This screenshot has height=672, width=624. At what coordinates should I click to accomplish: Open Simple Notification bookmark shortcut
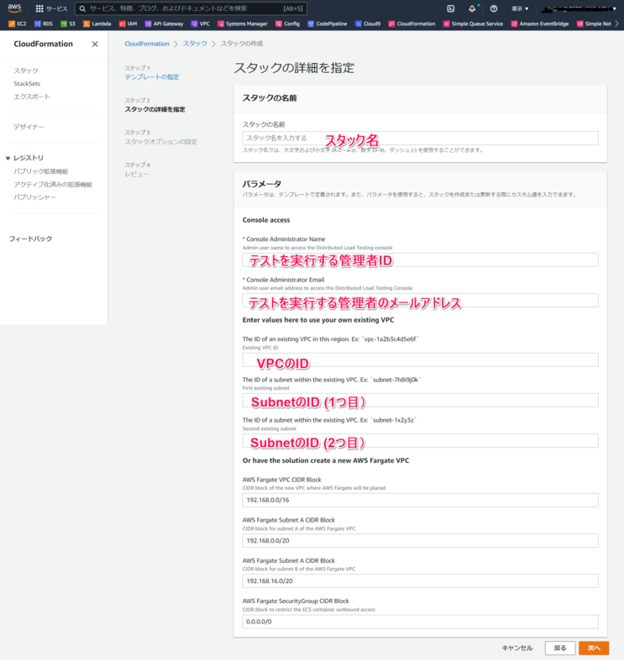(594, 24)
